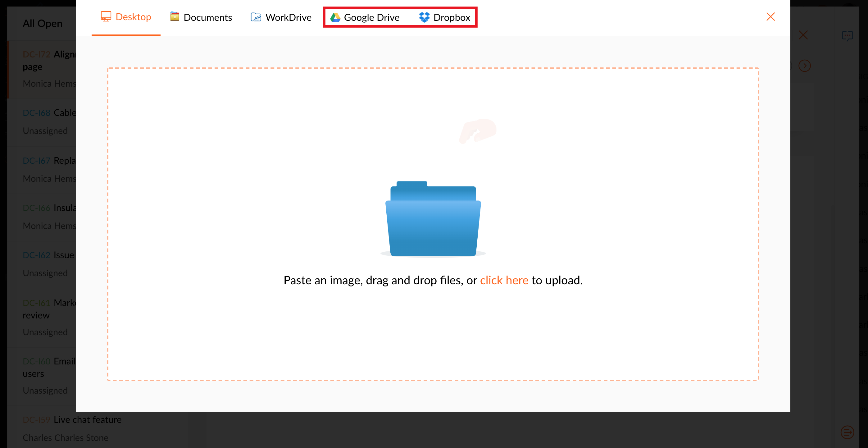Screen dimensions: 868x448
Task: Click the Google Drive logo icon
Action: click(x=335, y=17)
